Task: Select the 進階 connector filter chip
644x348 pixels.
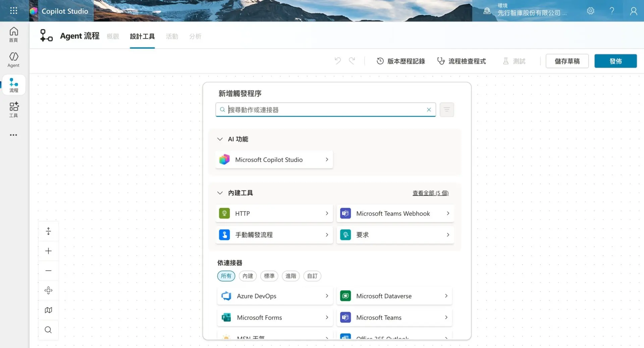Action: point(291,276)
